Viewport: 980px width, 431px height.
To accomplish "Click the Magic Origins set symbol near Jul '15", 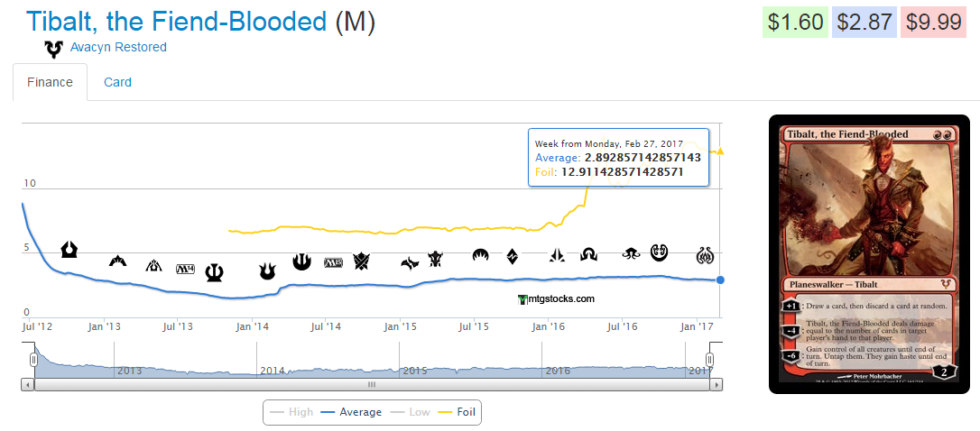I will 480,255.
